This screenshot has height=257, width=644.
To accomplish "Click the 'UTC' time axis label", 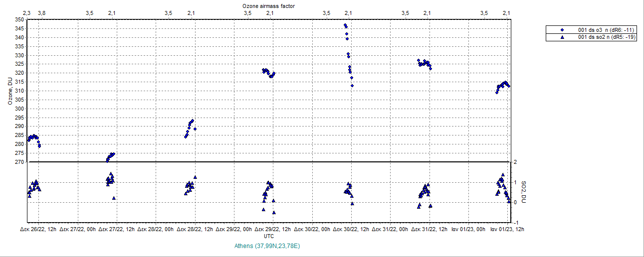I will point(268,237).
